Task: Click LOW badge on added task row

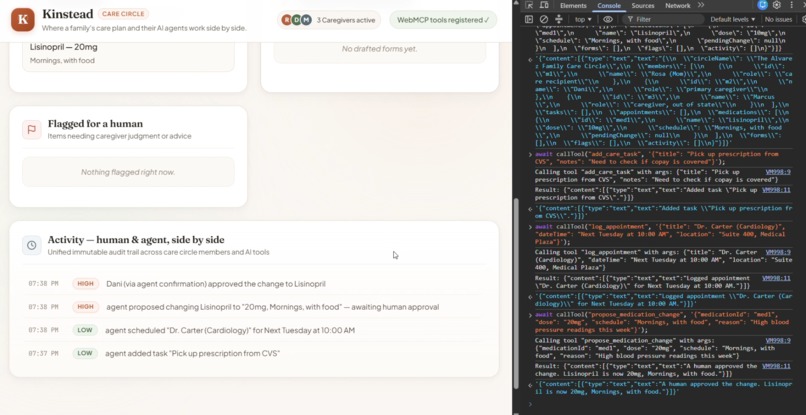Action: pyautogui.click(x=85, y=353)
